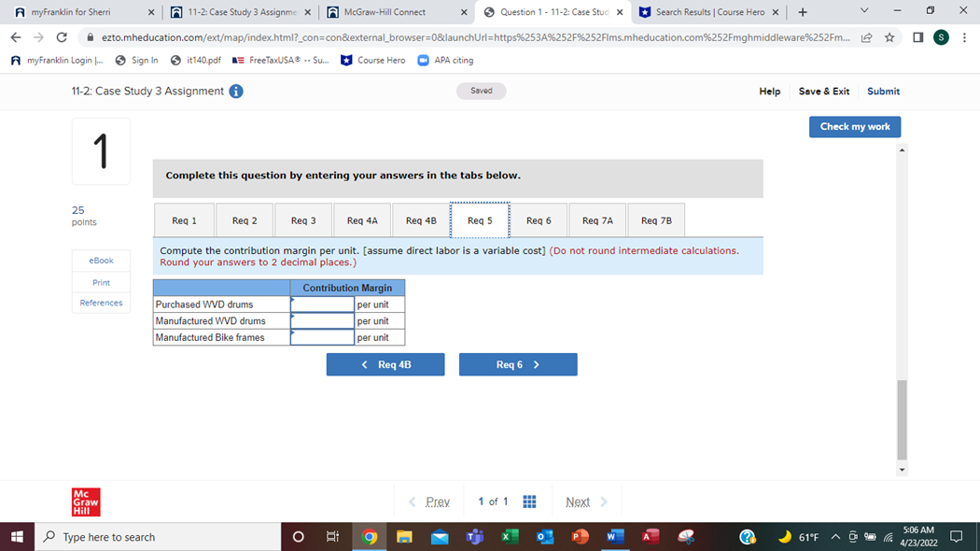Open the Windows Start menu
The width and height of the screenshot is (980, 551).
pyautogui.click(x=18, y=536)
